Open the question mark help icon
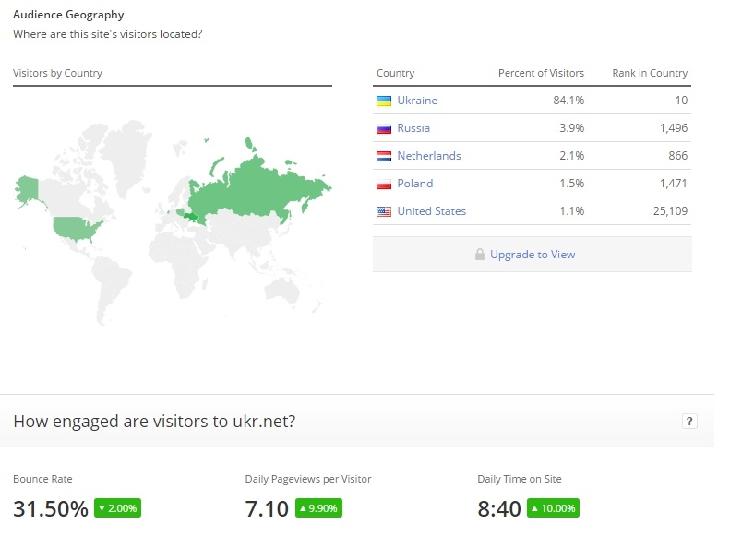 tap(688, 422)
